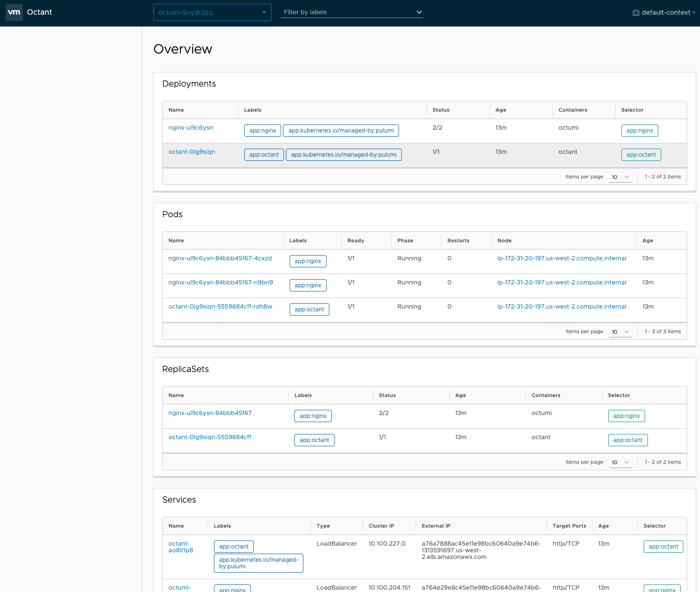Click the Name column header in Deployments

coord(176,110)
